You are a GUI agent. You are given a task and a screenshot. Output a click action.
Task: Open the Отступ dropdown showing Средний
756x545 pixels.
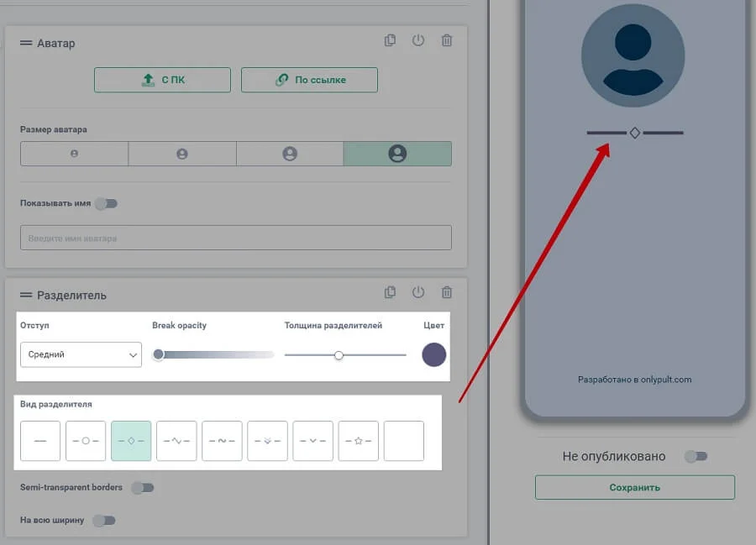click(81, 354)
